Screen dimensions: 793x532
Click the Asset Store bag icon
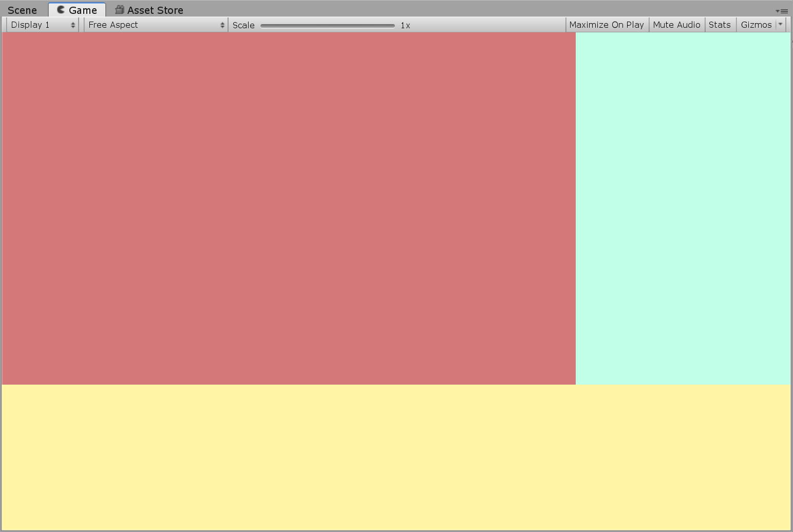119,9
